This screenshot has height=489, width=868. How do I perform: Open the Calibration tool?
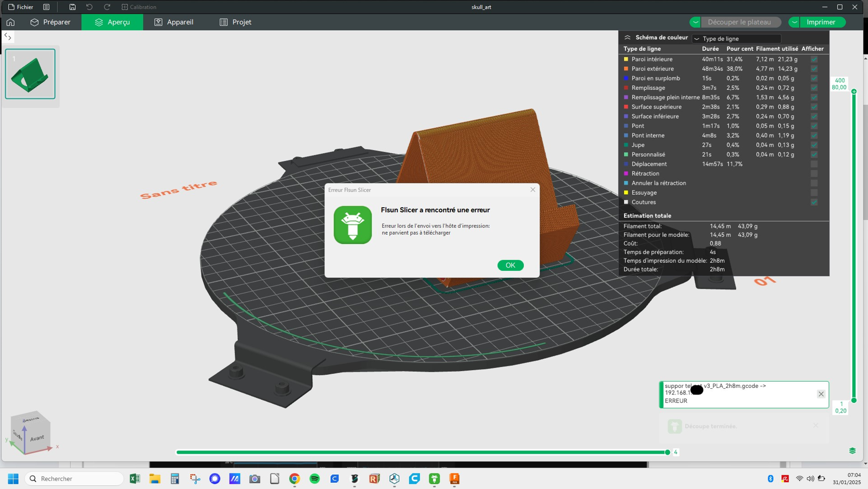click(139, 7)
